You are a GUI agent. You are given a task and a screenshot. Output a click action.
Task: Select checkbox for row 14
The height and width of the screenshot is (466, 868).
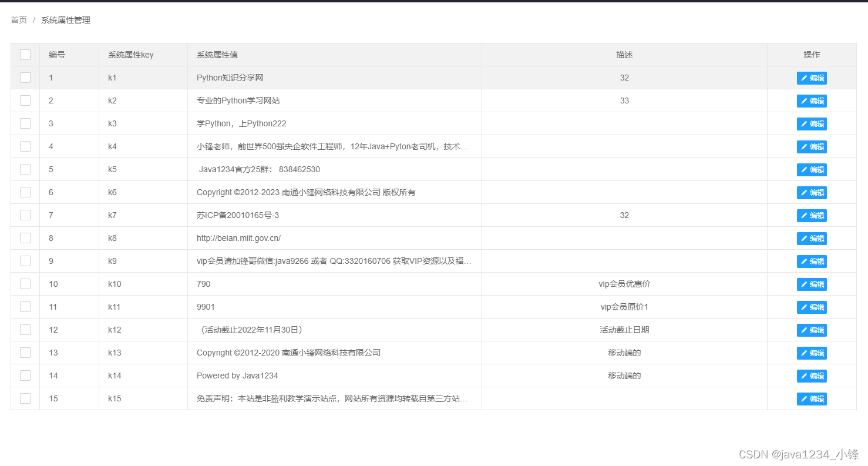pos(25,376)
